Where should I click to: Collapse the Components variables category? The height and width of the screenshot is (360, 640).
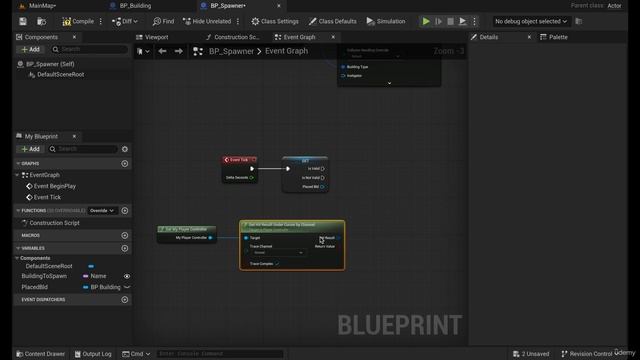(17, 258)
